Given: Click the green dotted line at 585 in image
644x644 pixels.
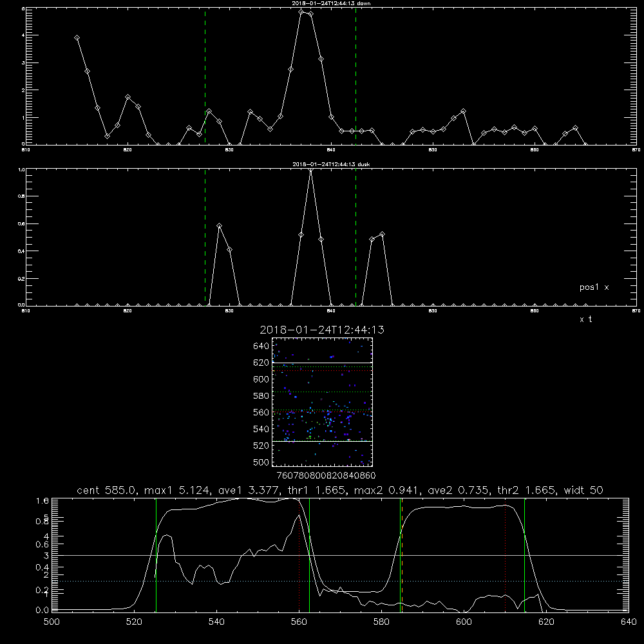Looking at the screenshot, I should click(x=322, y=392).
